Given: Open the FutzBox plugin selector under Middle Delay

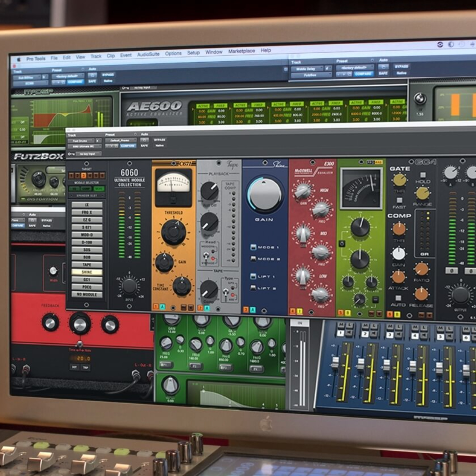Looking at the screenshot, I should [x=311, y=75].
